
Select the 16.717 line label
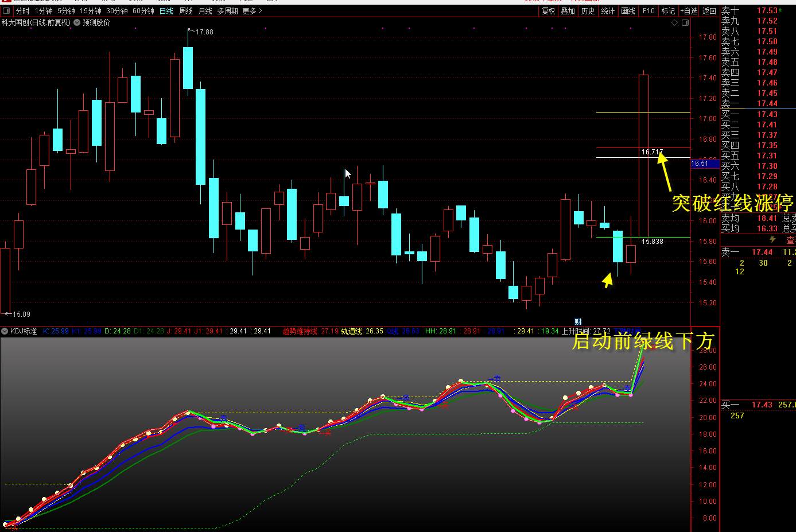point(652,152)
